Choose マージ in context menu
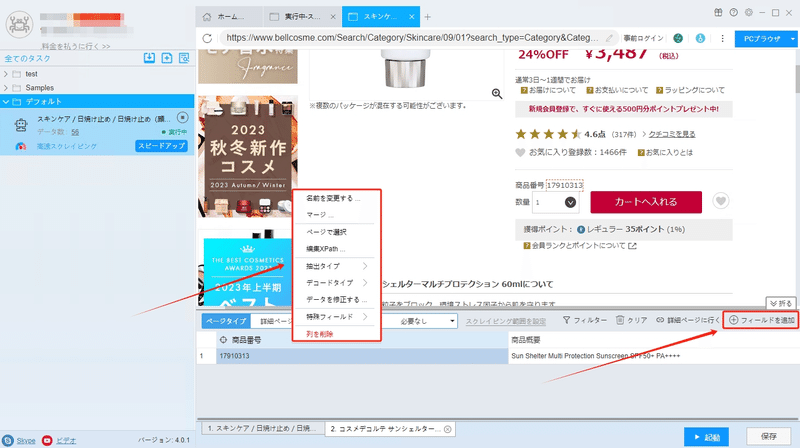This screenshot has width=800, height=448. click(x=319, y=215)
